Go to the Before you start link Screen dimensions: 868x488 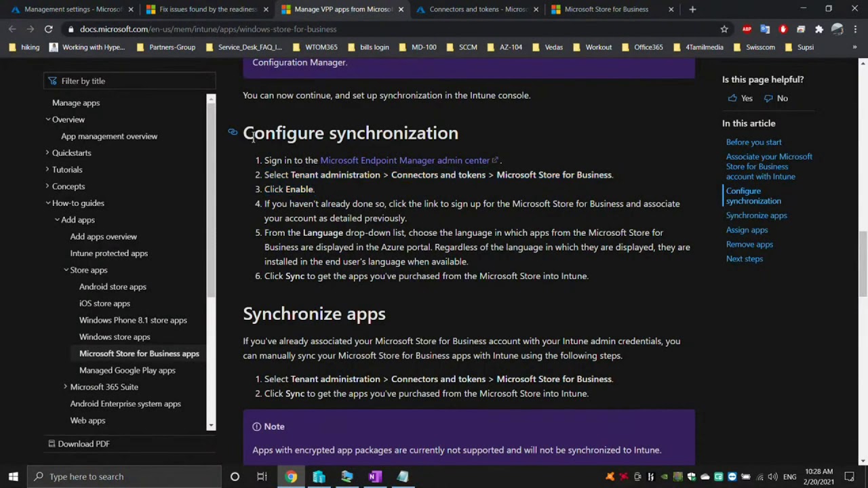753,142
